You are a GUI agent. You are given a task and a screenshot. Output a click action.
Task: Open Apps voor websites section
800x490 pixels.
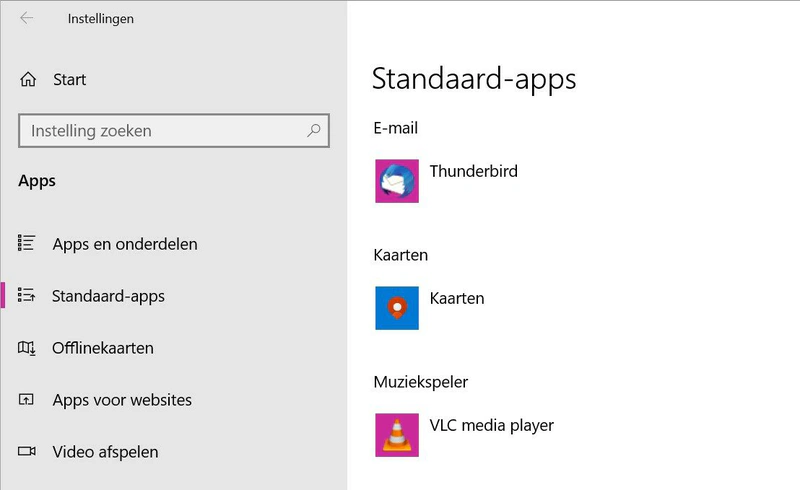(x=122, y=400)
